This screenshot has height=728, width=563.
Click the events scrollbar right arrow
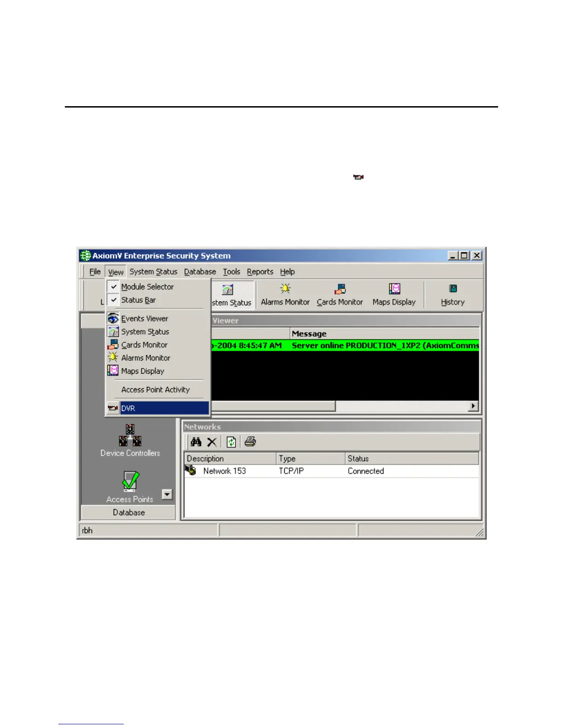pyautogui.click(x=473, y=406)
